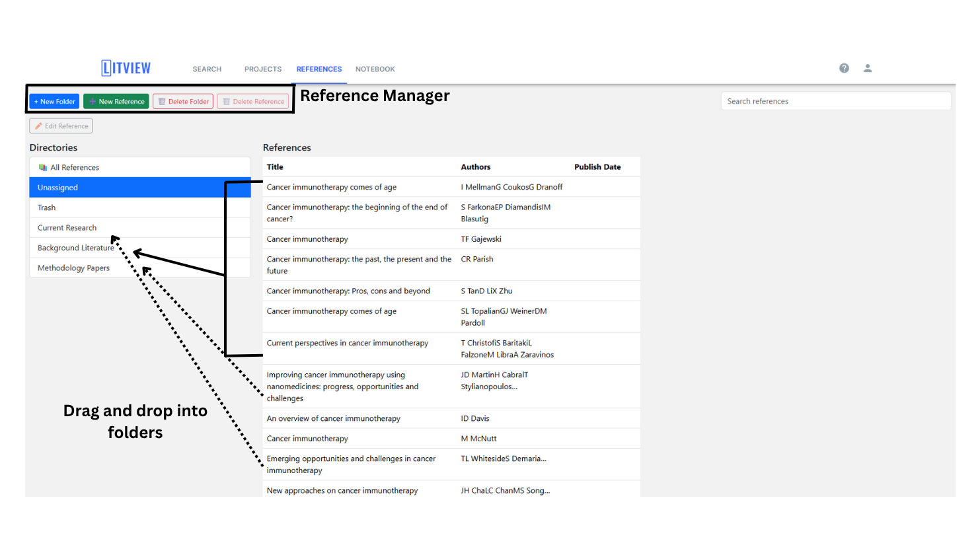Viewport: 980px width, 551px height.
Task: Click author cell 'S FarkonaEP DiamandisIM Blasutig'
Action: (506, 213)
